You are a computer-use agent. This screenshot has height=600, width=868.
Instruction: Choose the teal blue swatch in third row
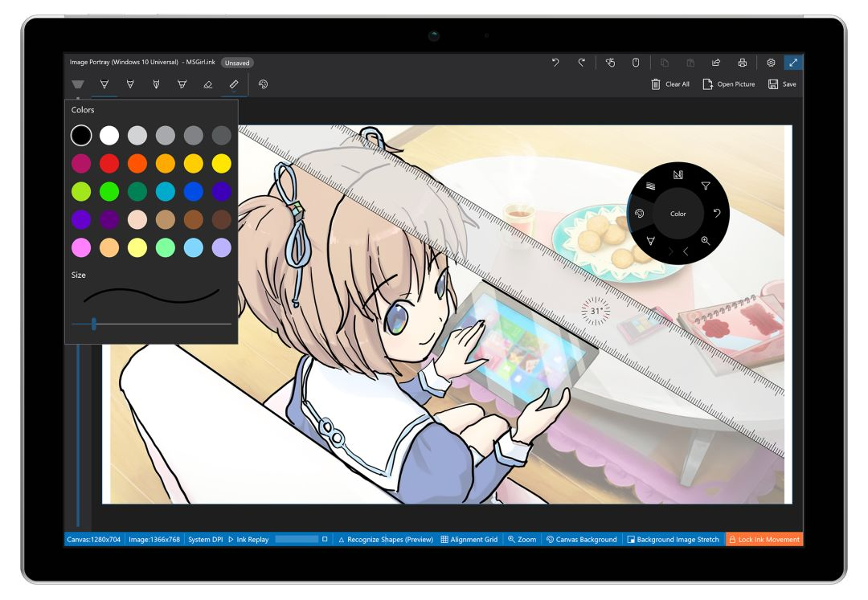(165, 191)
